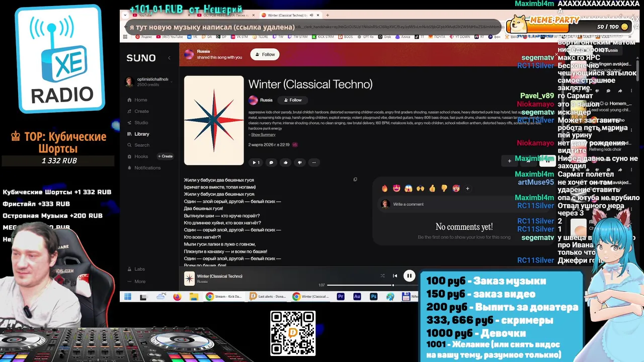Viewport: 644px width, 362px height.
Task: Open the Russia artist profile under the title
Action: [261, 100]
